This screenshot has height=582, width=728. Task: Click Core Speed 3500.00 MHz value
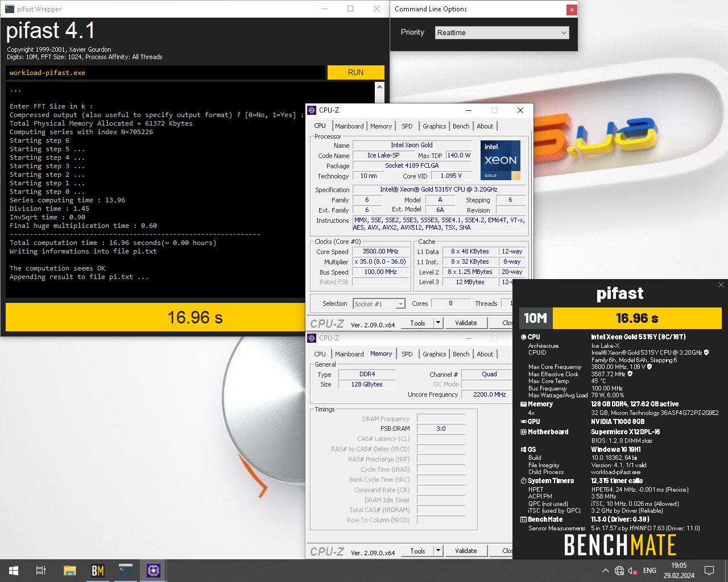[x=380, y=251]
